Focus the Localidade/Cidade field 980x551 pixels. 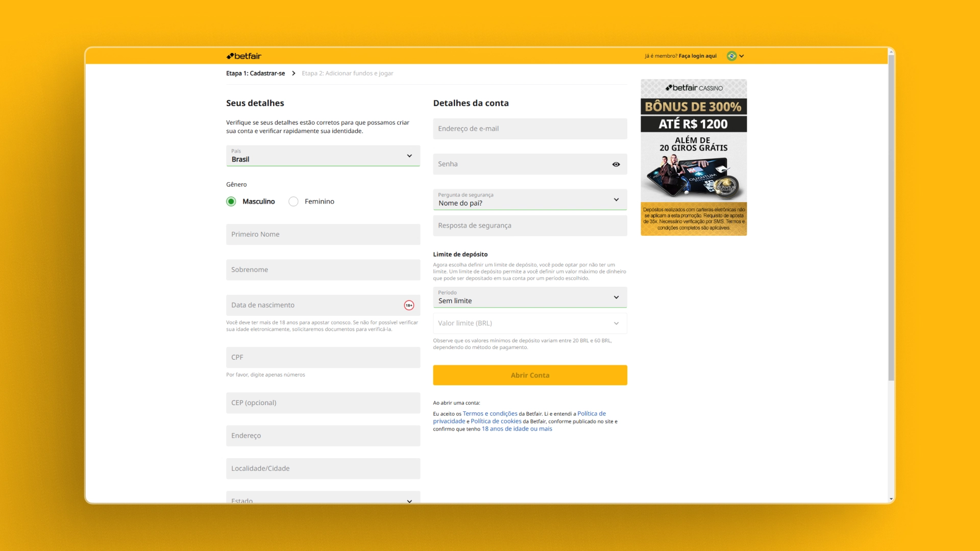point(323,468)
